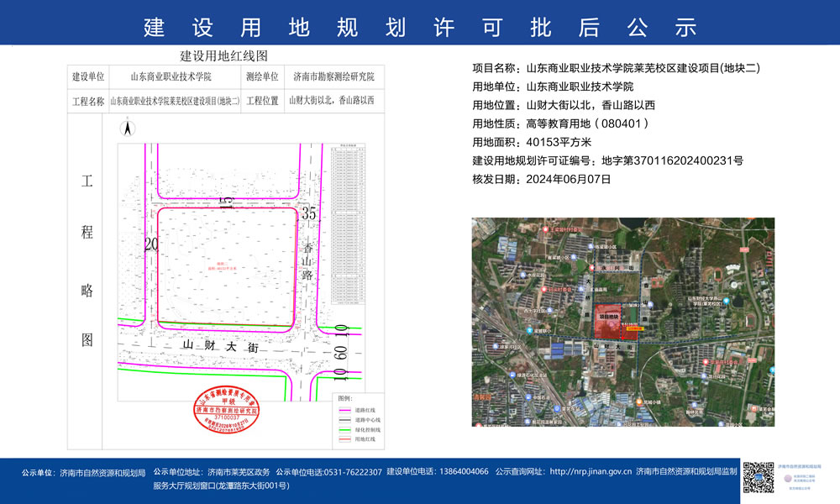Image resolution: width=840 pixels, height=504 pixels.
Task: Click the yellow label marker on the satellite map
Action: [x=634, y=328]
